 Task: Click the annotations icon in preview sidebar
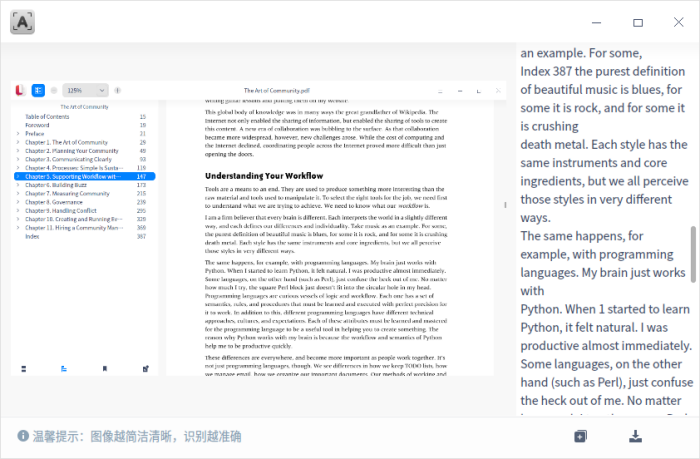pyautogui.click(x=146, y=369)
